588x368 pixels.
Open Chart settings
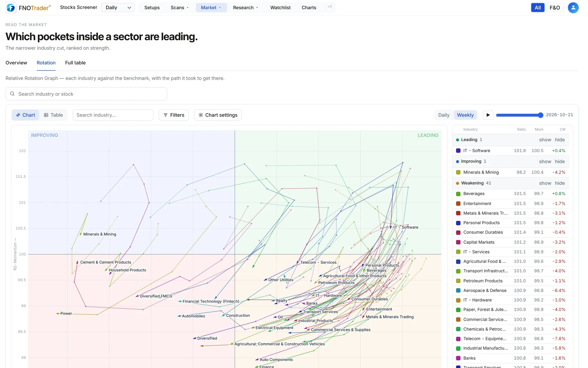pyautogui.click(x=218, y=115)
